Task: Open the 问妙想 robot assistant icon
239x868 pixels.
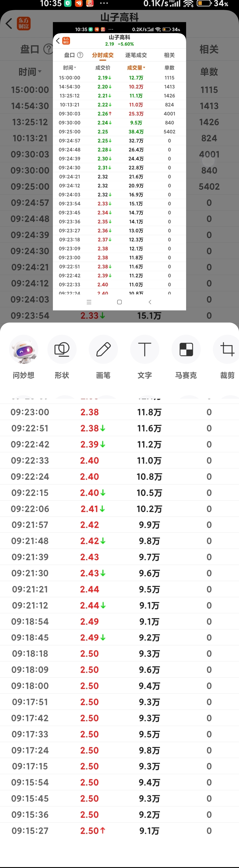Action: (24, 349)
